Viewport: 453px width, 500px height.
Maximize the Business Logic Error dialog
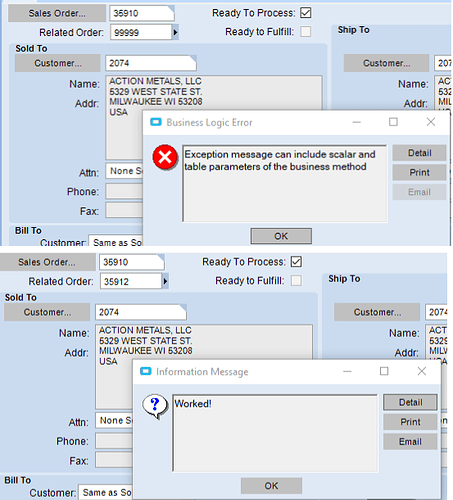pyautogui.click(x=393, y=122)
